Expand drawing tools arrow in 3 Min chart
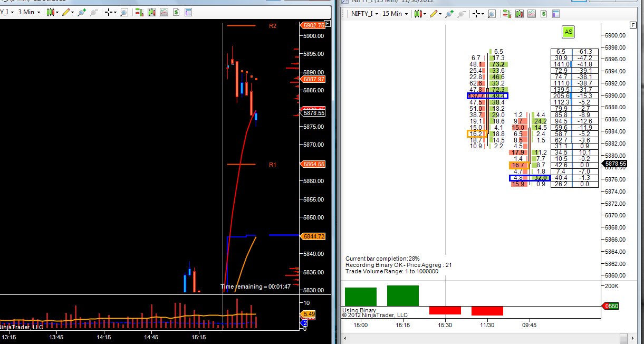The image size is (644, 344). point(73,12)
